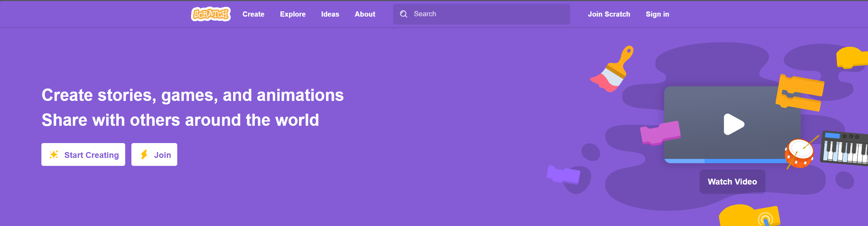Click the orange code blocks beside the video
This screenshot has width=868, height=226.
(x=799, y=93)
